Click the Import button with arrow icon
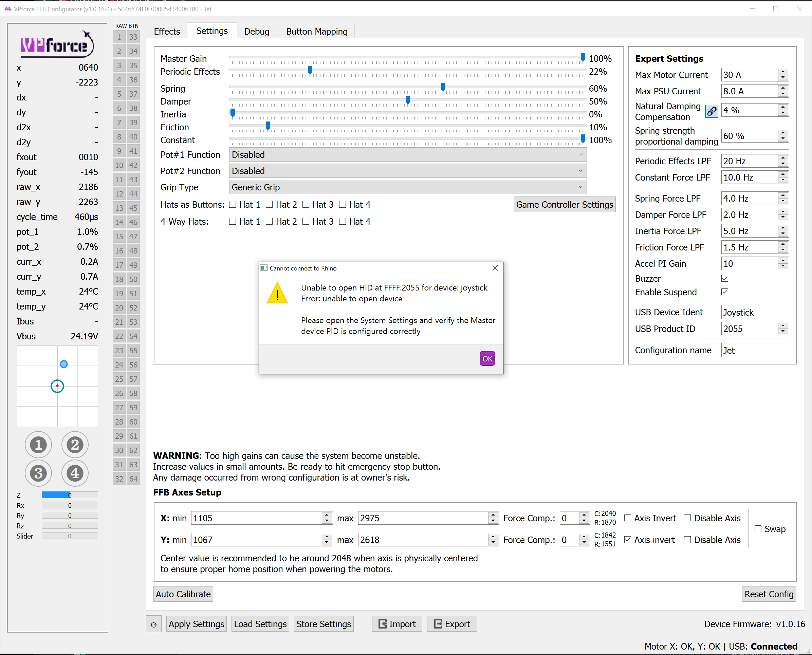Image resolution: width=812 pixels, height=655 pixels. click(397, 624)
